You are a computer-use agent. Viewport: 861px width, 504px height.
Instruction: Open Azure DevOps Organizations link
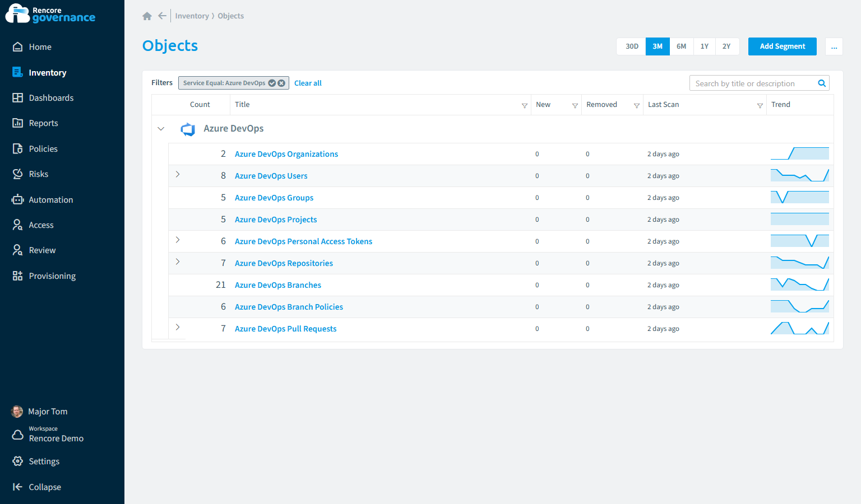[286, 154]
